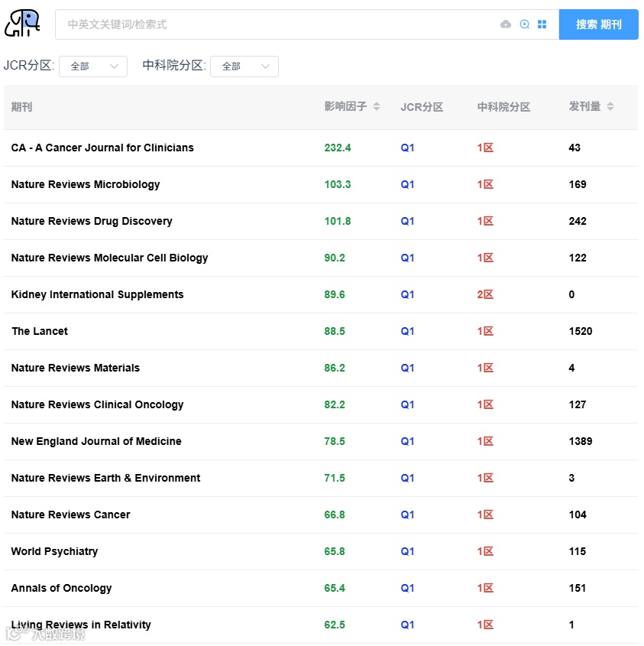This screenshot has height=646, width=644.
Task: Click publication count 242
Action: click(578, 221)
